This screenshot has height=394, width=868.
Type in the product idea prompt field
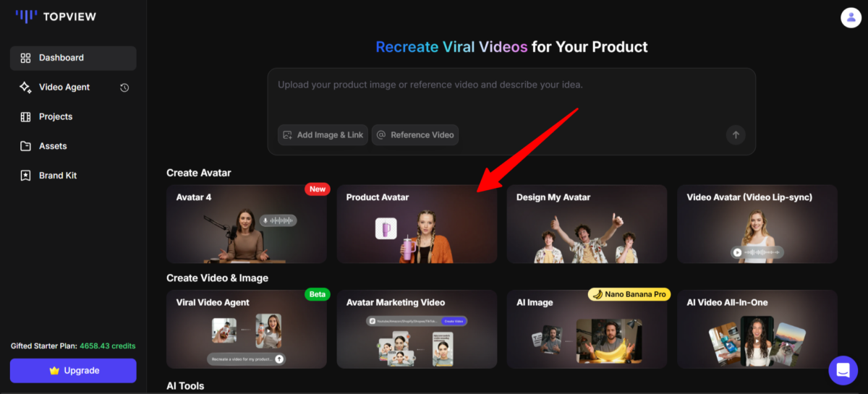pos(511,94)
